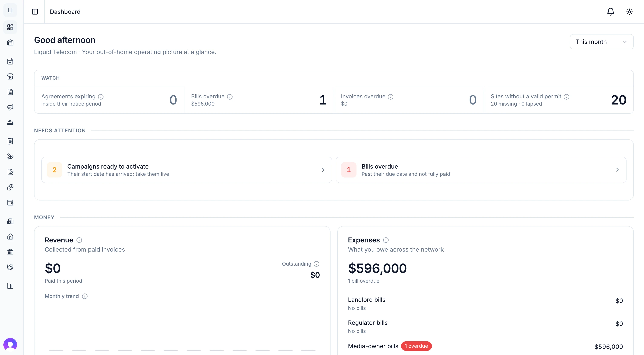This screenshot has height=355, width=644.
Task: Open the hand with coins icon
Action: click(x=10, y=157)
